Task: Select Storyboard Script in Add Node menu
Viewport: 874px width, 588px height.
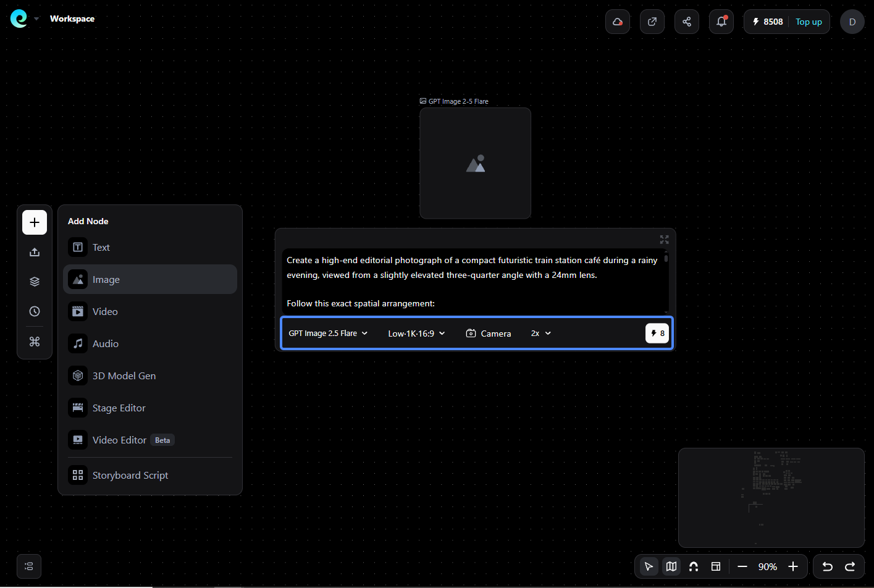Action: (150, 475)
